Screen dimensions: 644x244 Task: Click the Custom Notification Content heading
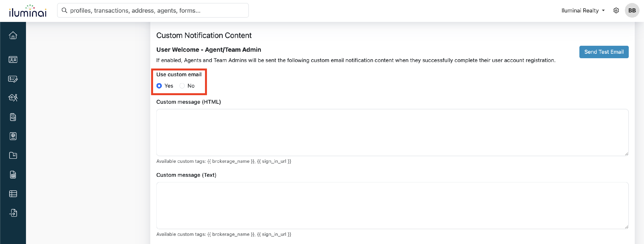tap(204, 35)
